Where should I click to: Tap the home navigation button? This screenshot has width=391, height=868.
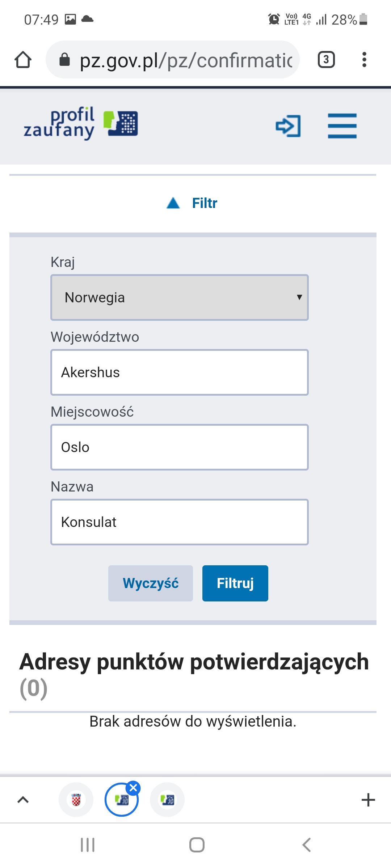click(x=195, y=845)
